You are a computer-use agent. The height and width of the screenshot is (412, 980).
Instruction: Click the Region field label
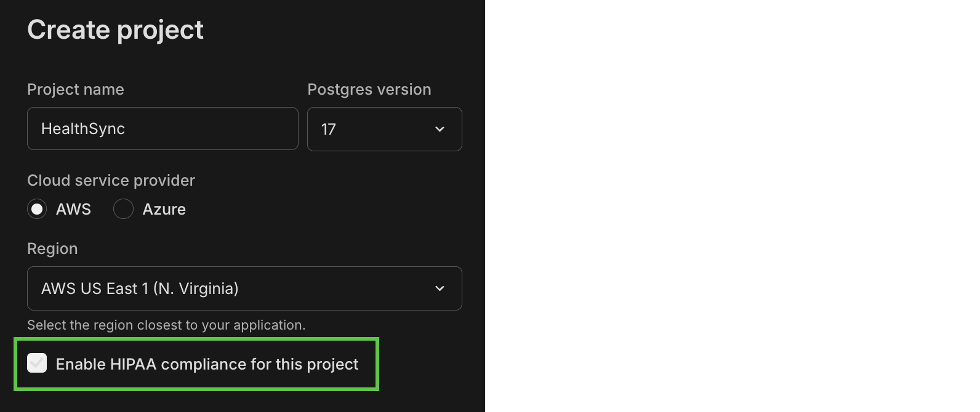[x=52, y=248]
